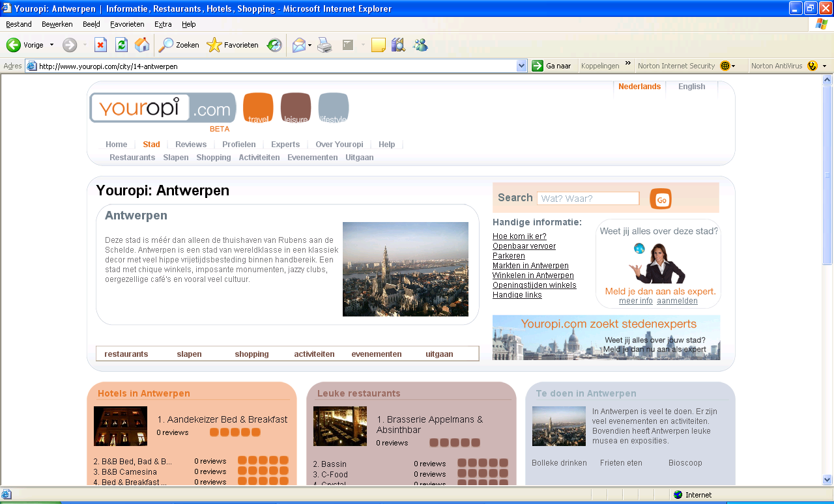Click the meer info link

[636, 301]
